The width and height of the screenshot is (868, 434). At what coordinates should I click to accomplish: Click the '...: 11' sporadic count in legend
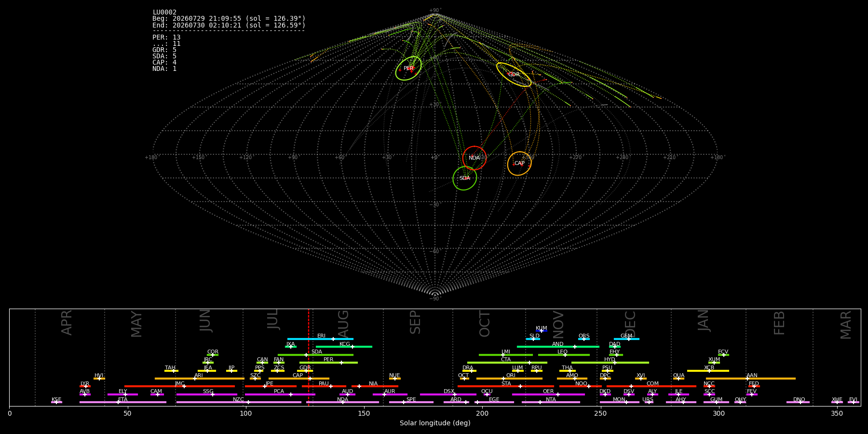coord(166,43)
